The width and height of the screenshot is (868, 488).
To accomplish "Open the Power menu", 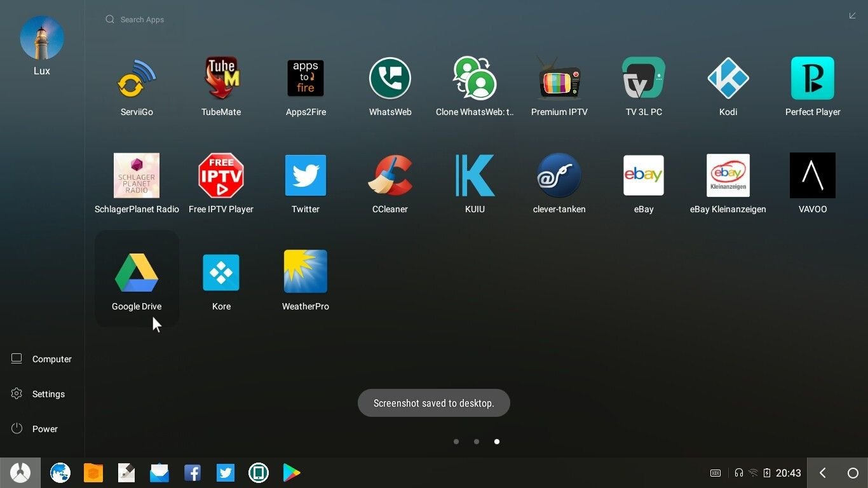I will (34, 429).
